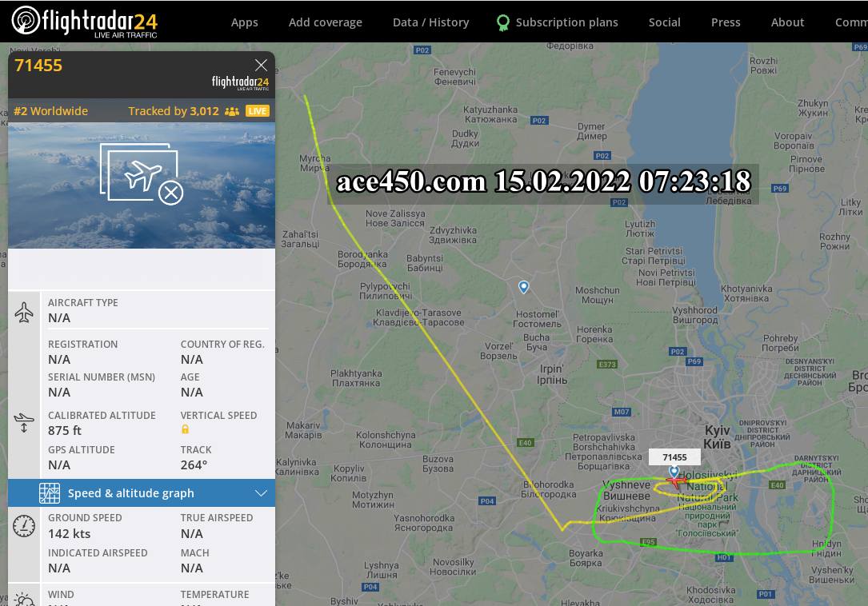The height and width of the screenshot is (606, 868).
Task: Click the aircraft type airplane icon
Action: click(x=24, y=312)
